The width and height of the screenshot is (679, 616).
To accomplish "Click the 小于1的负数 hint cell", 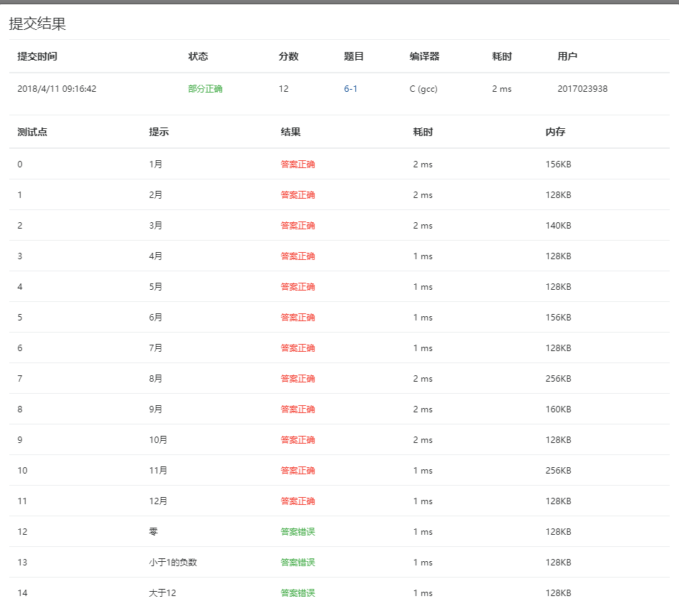I will click(173, 563).
